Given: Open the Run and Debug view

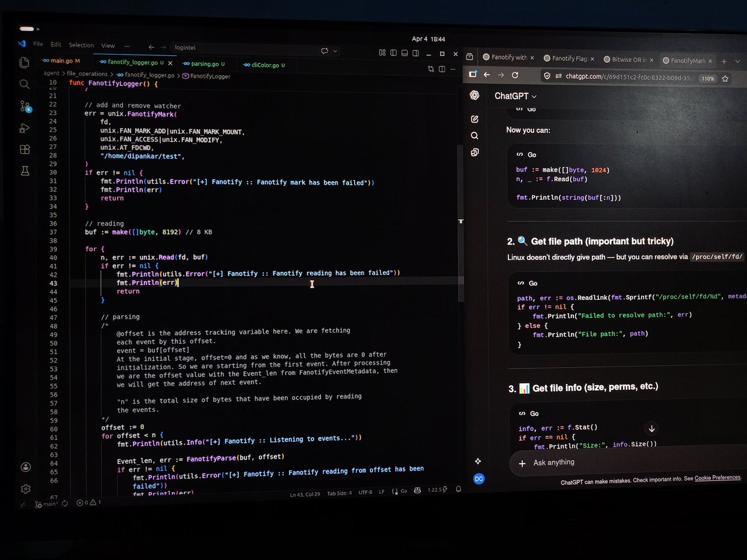Looking at the screenshot, I should pyautogui.click(x=24, y=128).
